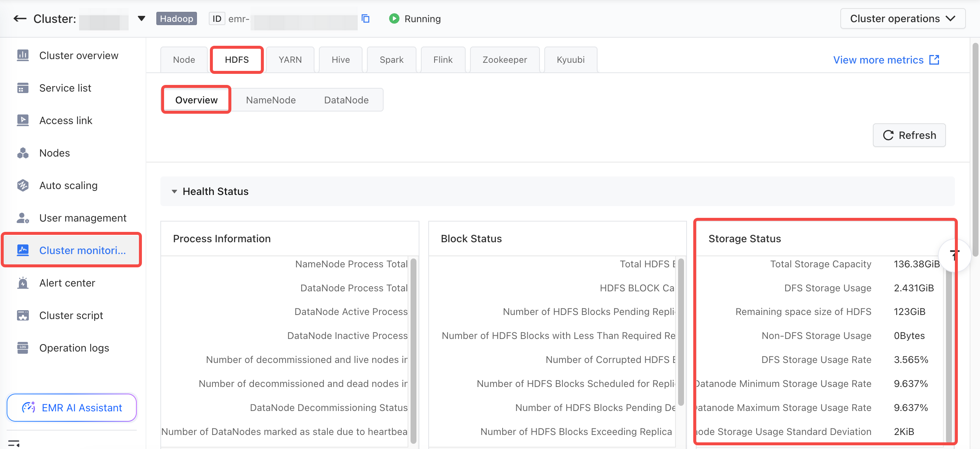
Task: Click the back arrow next to Cluster
Action: tap(20, 18)
